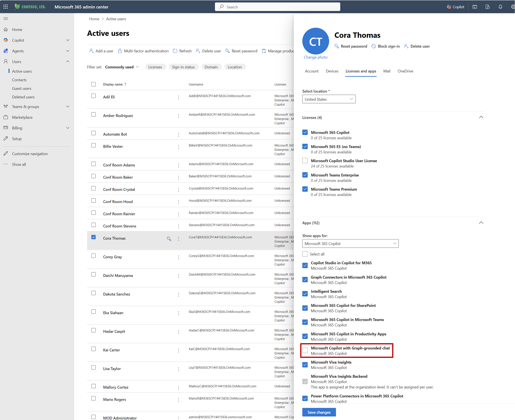Image resolution: width=515 pixels, height=420 pixels.
Task: Open the app launcher waffle icon
Action: (x=5, y=7)
